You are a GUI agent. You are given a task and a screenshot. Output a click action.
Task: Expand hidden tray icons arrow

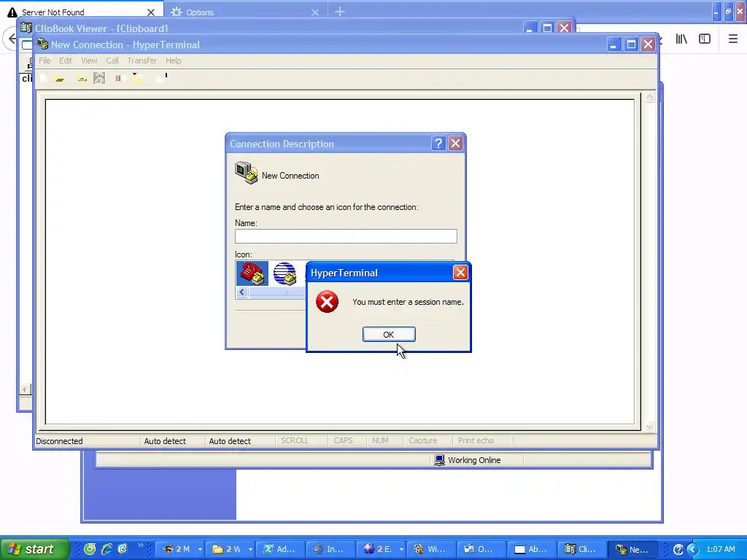[x=692, y=550]
